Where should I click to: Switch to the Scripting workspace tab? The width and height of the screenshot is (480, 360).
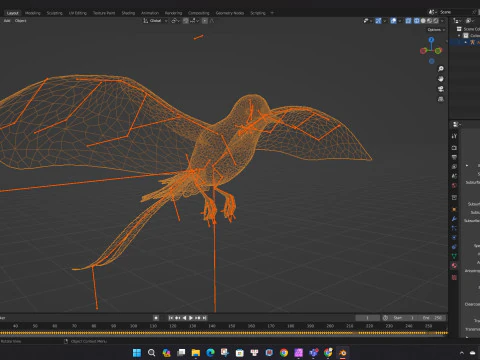pyautogui.click(x=258, y=13)
